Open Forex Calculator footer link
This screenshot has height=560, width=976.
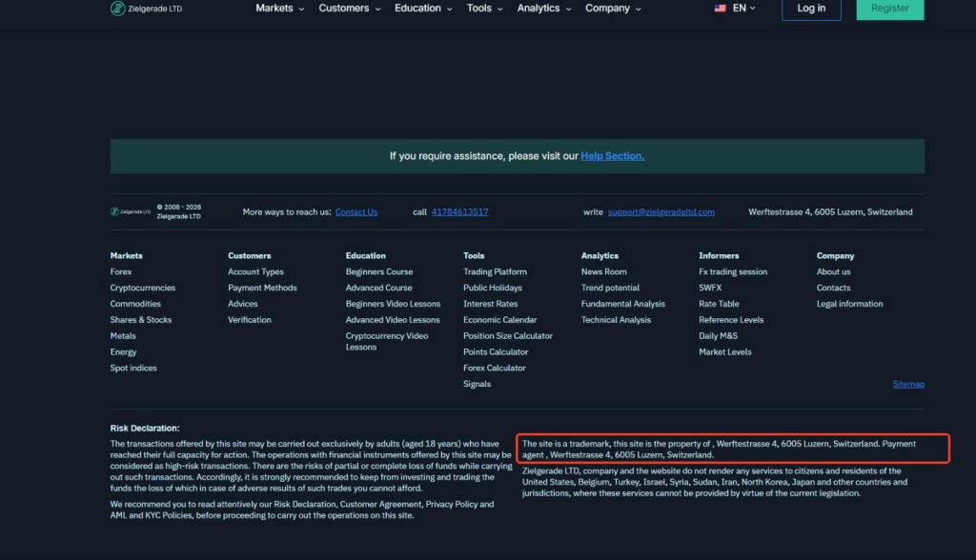[495, 369]
